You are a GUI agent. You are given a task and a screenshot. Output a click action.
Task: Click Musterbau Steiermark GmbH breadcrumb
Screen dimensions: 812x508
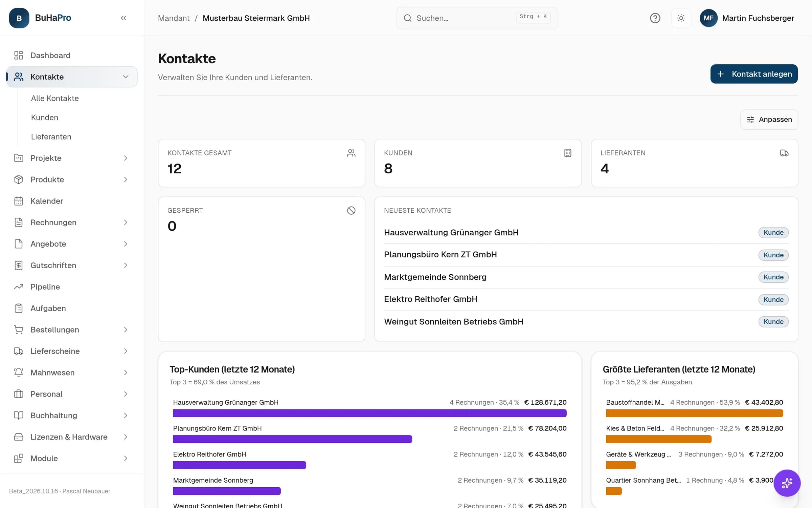click(256, 18)
